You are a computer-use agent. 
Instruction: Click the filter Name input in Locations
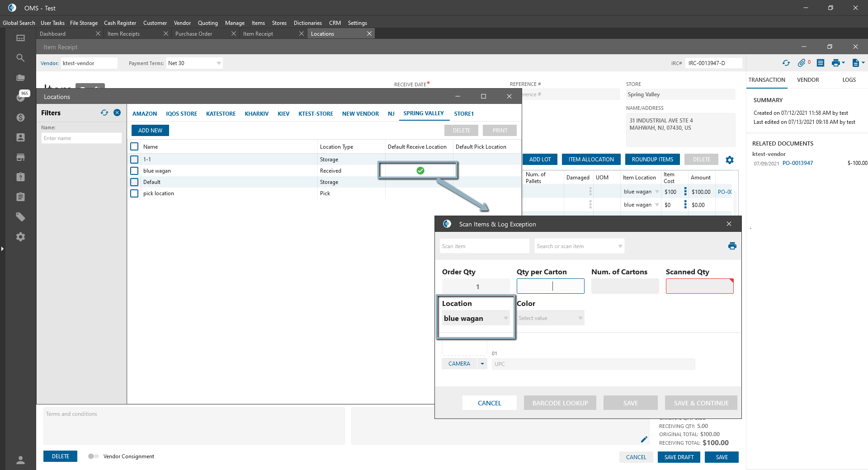point(81,138)
